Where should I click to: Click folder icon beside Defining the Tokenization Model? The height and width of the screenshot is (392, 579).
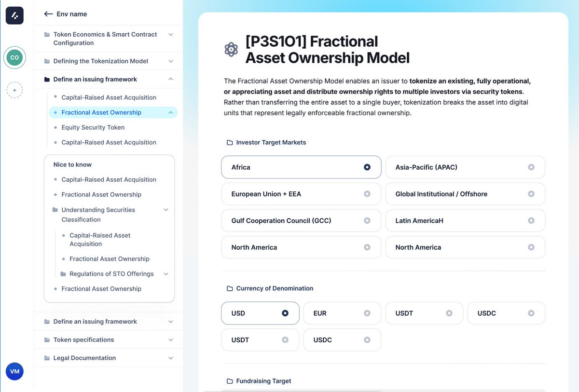(47, 61)
